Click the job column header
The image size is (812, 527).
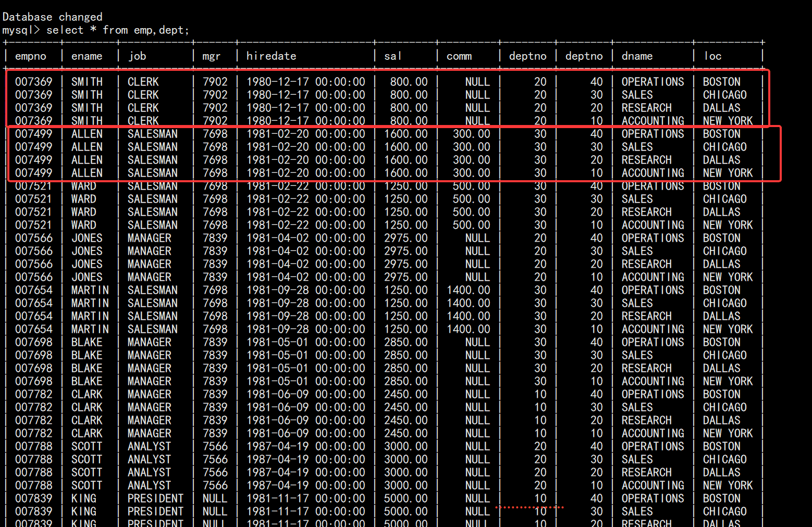tap(137, 56)
